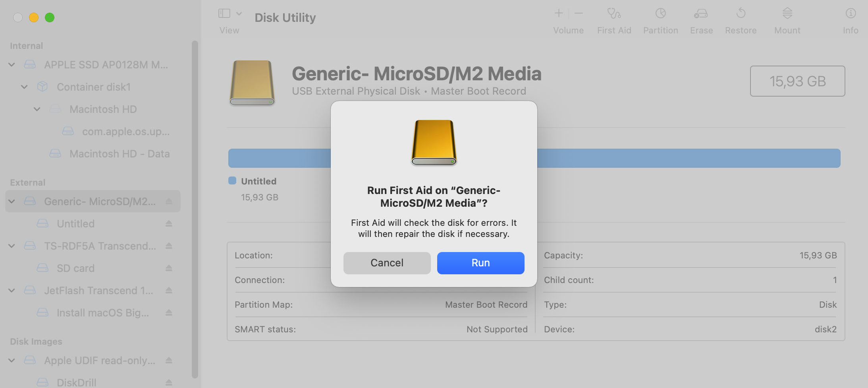Viewport: 868px width, 388px height.
Task: Click the Not Supported SMART status value
Action: (x=497, y=329)
